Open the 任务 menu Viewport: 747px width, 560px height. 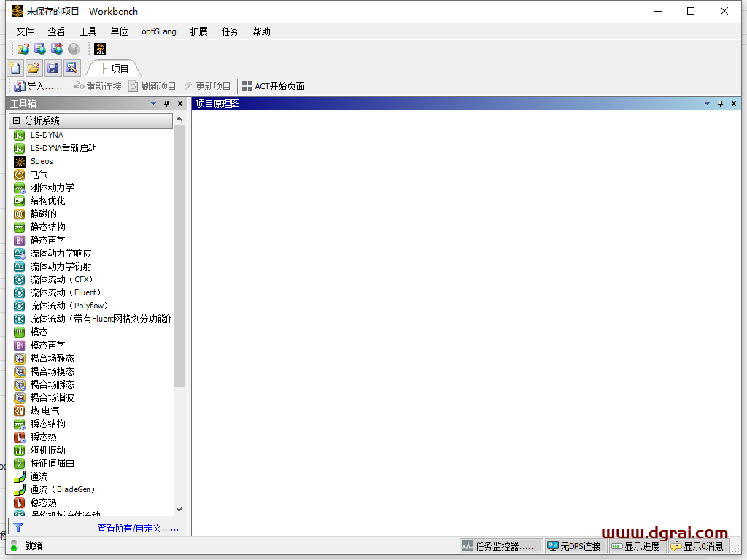coord(230,31)
